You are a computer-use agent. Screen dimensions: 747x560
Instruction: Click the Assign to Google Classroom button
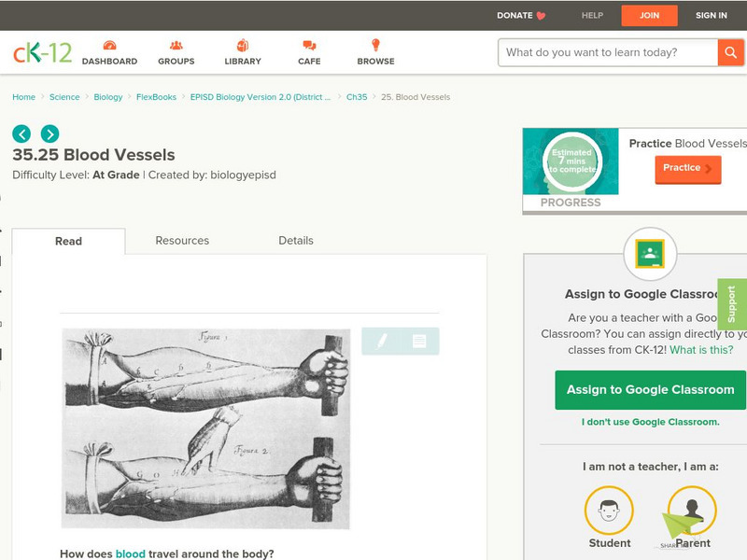[650, 390]
